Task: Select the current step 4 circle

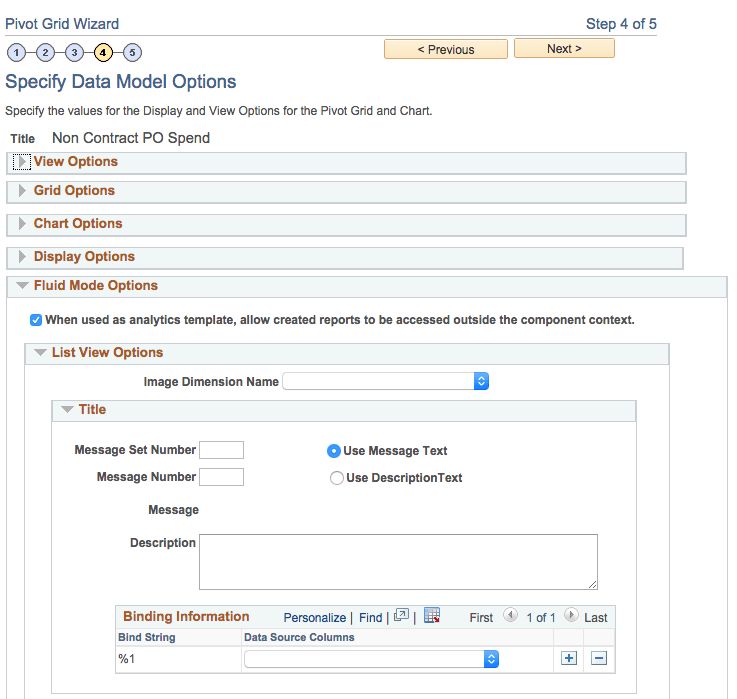Action: (x=103, y=52)
